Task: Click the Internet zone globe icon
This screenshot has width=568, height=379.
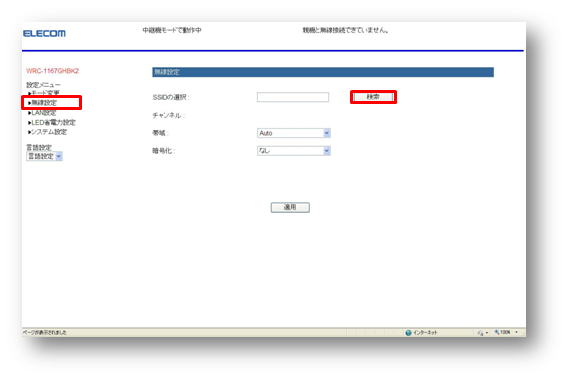Action: pos(408,333)
